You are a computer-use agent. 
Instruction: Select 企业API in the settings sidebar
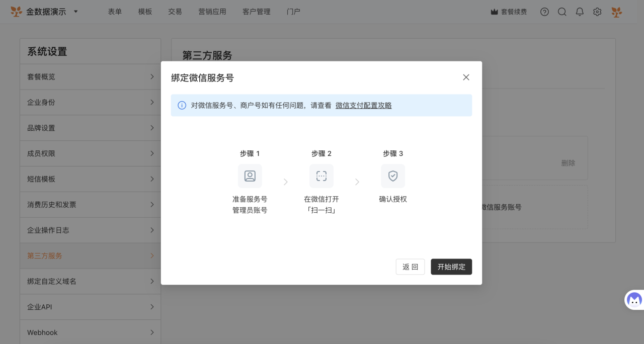coord(91,307)
